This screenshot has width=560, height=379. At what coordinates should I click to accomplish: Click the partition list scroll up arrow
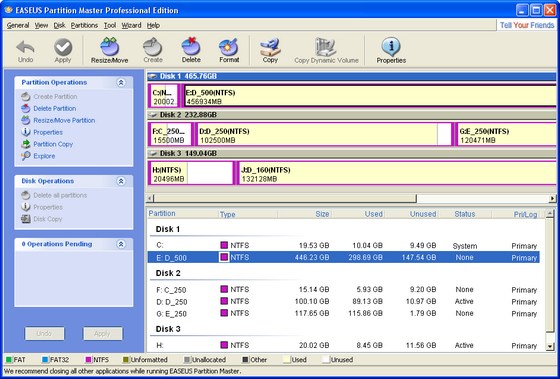550,214
